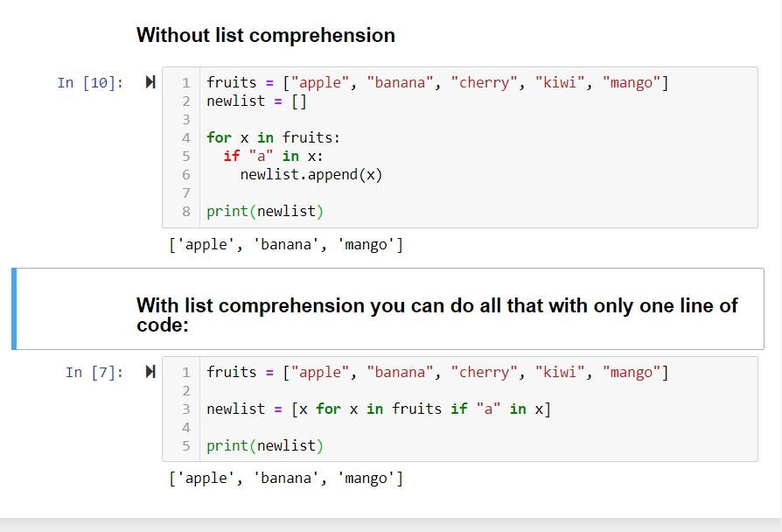
Task: Click the fruits assignment line in cell 10
Action: [436, 82]
